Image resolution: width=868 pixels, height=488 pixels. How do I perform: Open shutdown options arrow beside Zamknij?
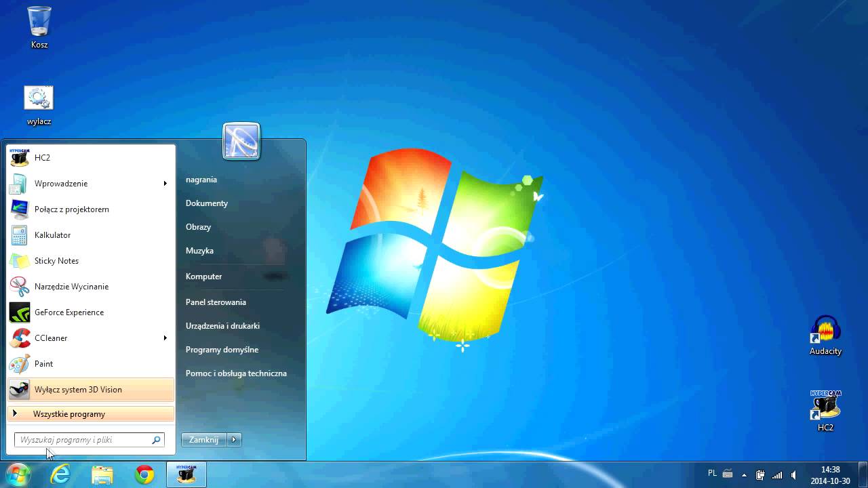(x=234, y=440)
